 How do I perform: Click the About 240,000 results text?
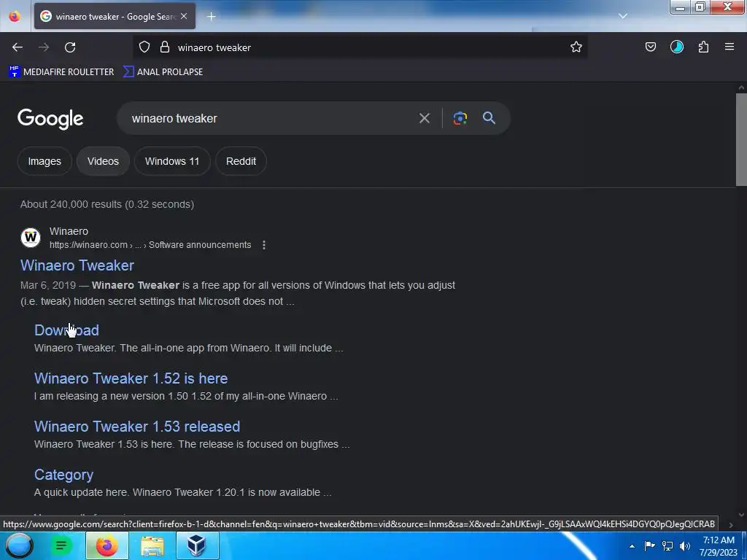pos(107,204)
